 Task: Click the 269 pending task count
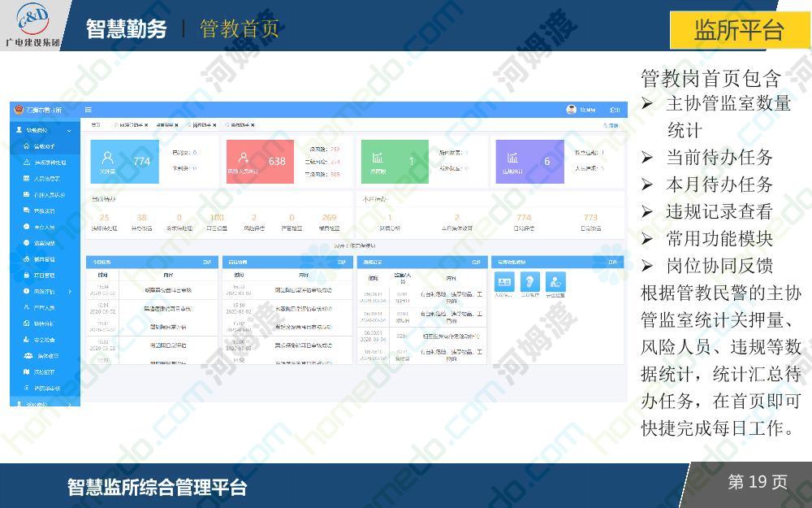point(329,217)
